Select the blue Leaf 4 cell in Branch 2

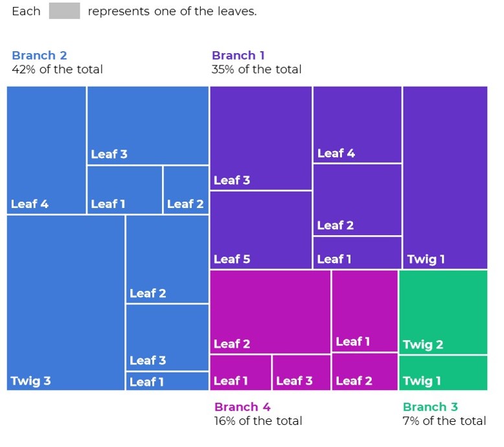(47, 150)
